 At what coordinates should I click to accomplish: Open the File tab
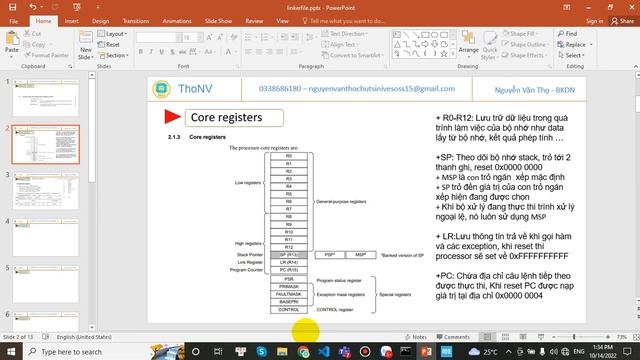pos(13,21)
